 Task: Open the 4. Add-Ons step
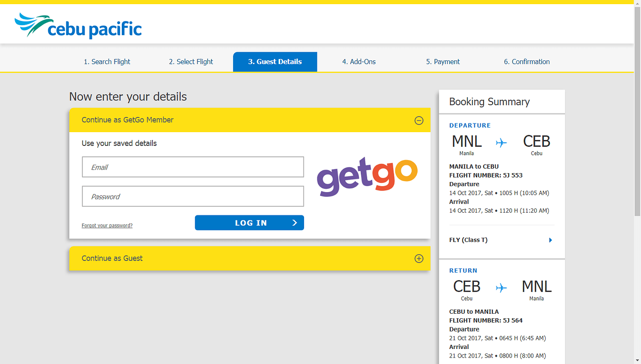(x=359, y=62)
